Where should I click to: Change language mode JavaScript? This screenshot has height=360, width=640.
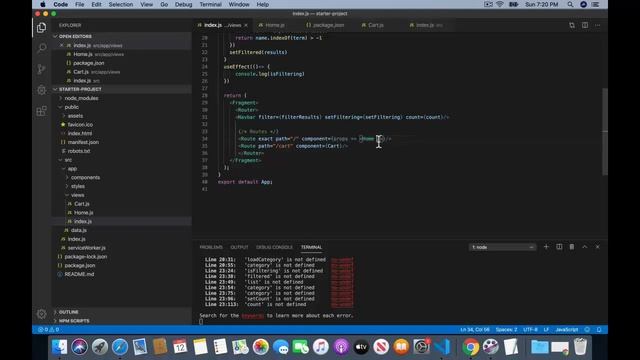(567, 329)
